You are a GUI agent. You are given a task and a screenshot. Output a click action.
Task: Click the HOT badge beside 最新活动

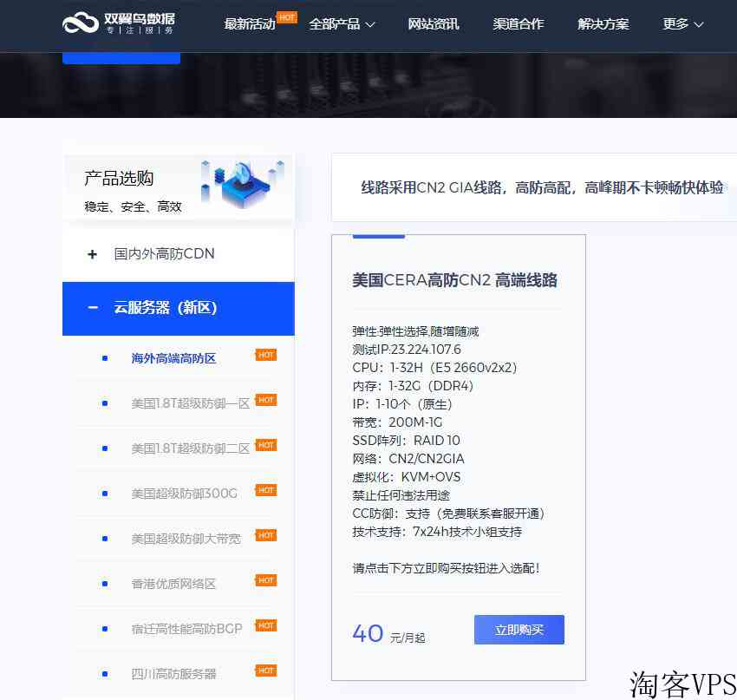[x=287, y=17]
